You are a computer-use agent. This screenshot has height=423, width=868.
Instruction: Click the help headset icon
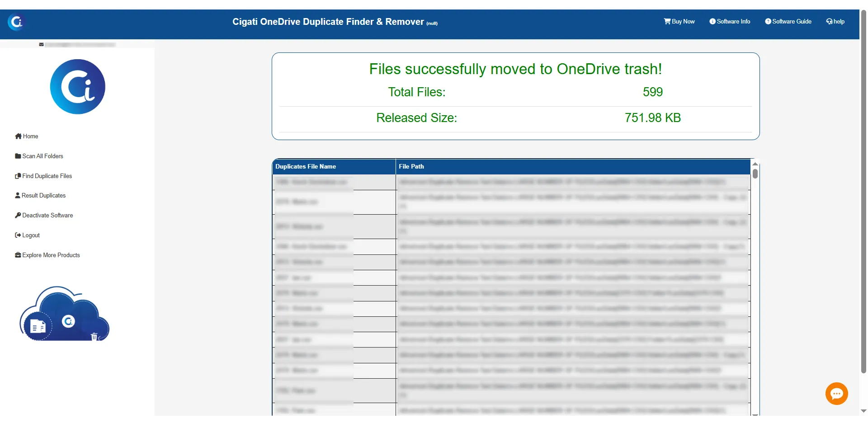pyautogui.click(x=830, y=21)
